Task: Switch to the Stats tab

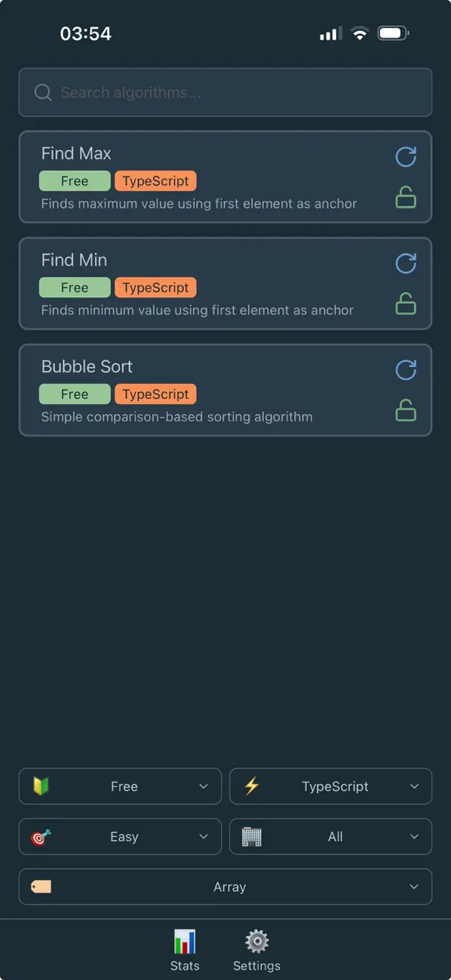Action: point(185,949)
